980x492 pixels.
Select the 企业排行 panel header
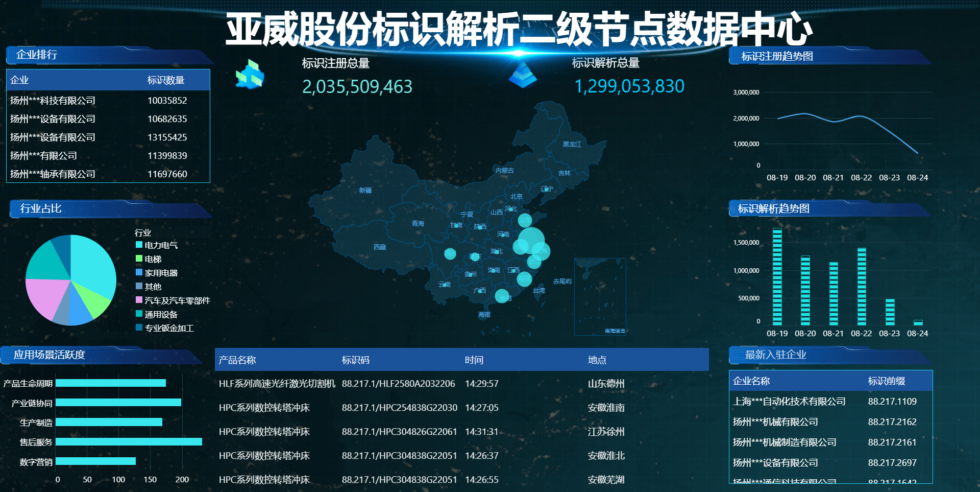(110, 55)
